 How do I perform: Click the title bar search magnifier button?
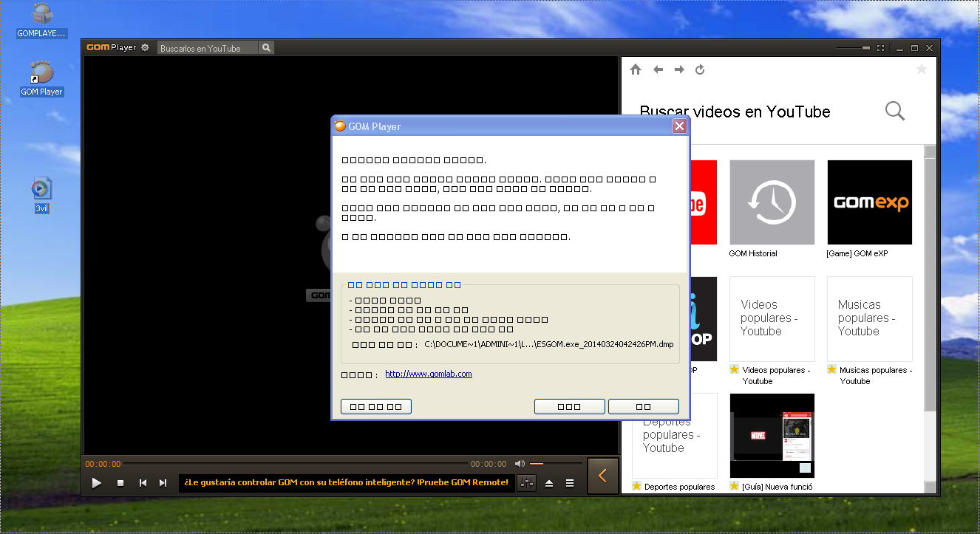(267, 48)
